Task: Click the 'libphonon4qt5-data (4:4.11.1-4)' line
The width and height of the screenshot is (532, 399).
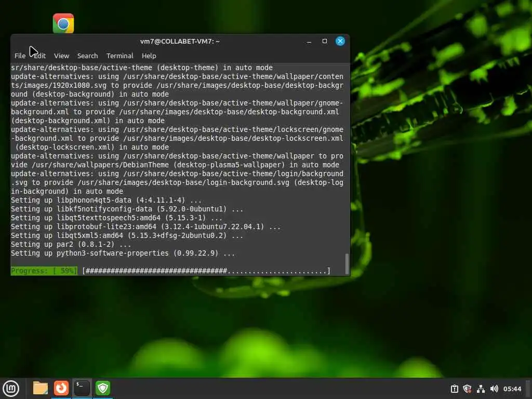Action: 106,200
